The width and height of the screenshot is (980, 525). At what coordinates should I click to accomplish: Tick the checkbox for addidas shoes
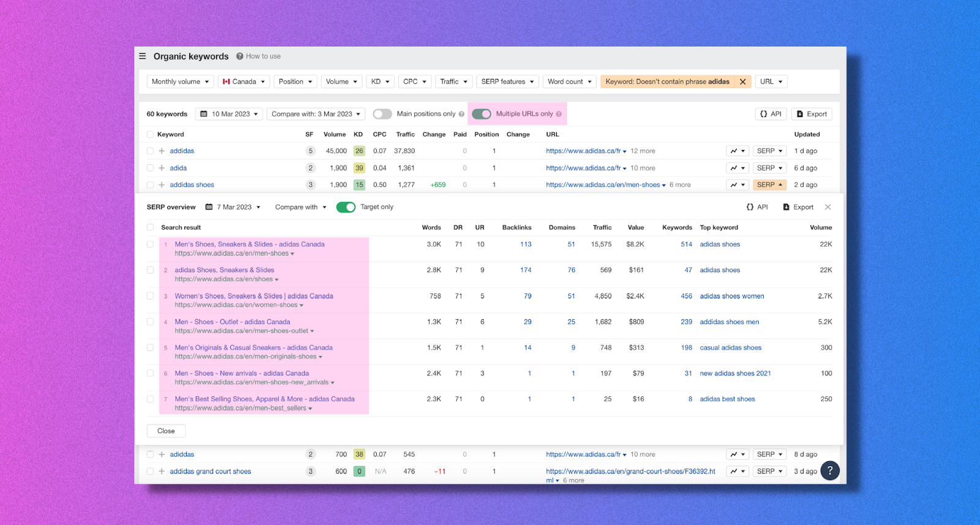coord(150,184)
